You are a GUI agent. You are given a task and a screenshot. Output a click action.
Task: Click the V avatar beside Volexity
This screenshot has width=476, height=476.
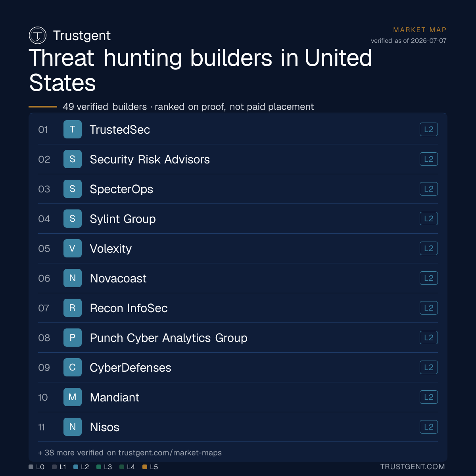coord(73,248)
